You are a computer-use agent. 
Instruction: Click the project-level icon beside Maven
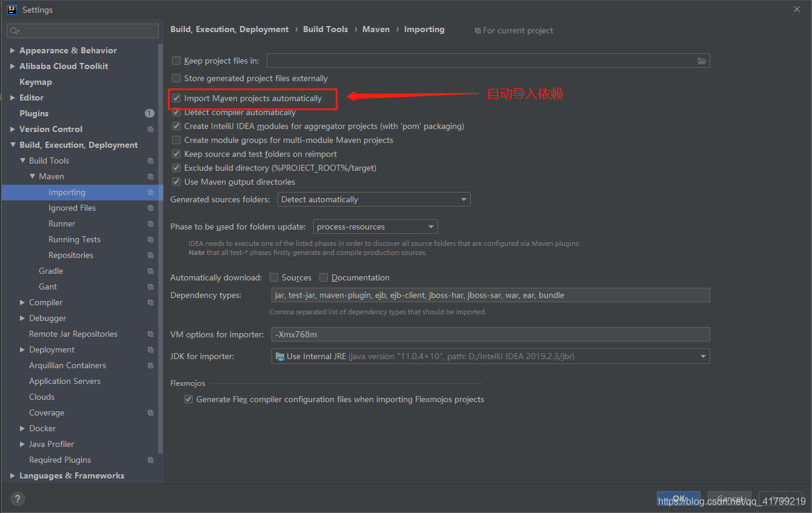click(150, 176)
